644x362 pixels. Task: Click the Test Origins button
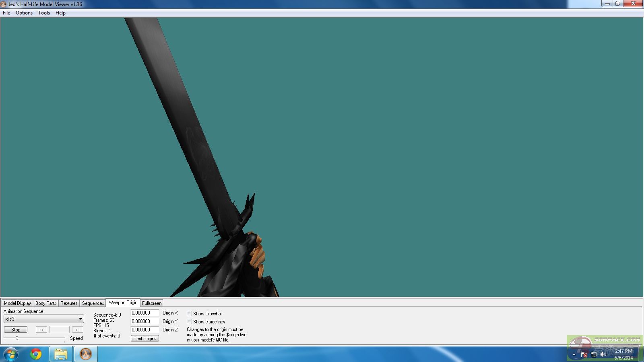[145, 339]
